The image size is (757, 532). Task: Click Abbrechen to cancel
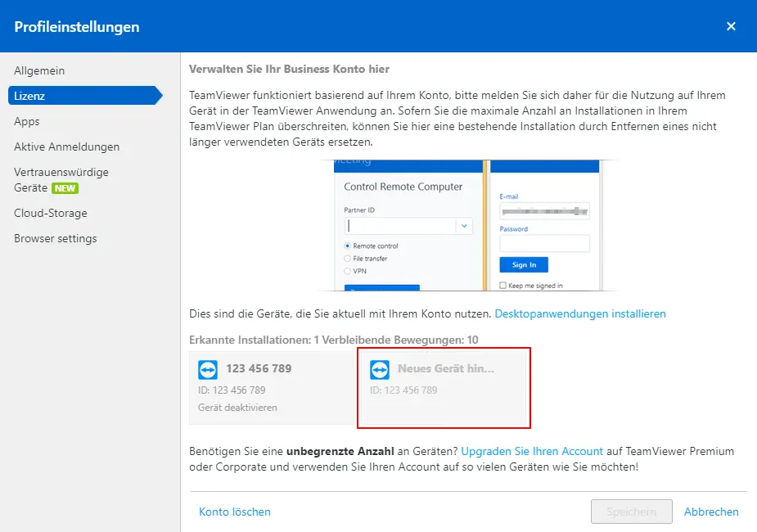coord(711,512)
